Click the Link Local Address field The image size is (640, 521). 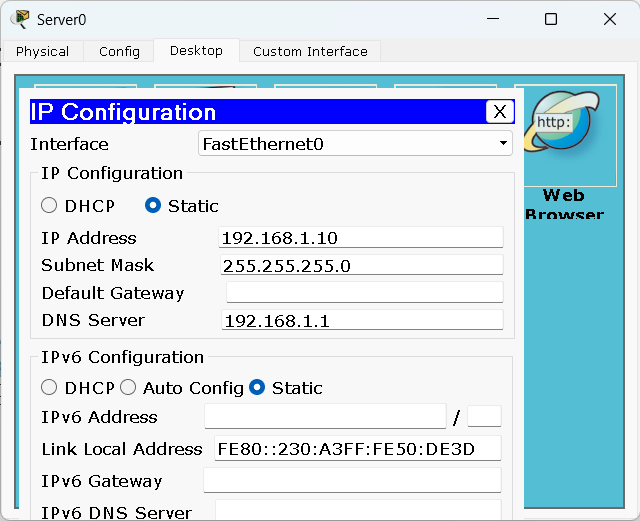pos(358,448)
